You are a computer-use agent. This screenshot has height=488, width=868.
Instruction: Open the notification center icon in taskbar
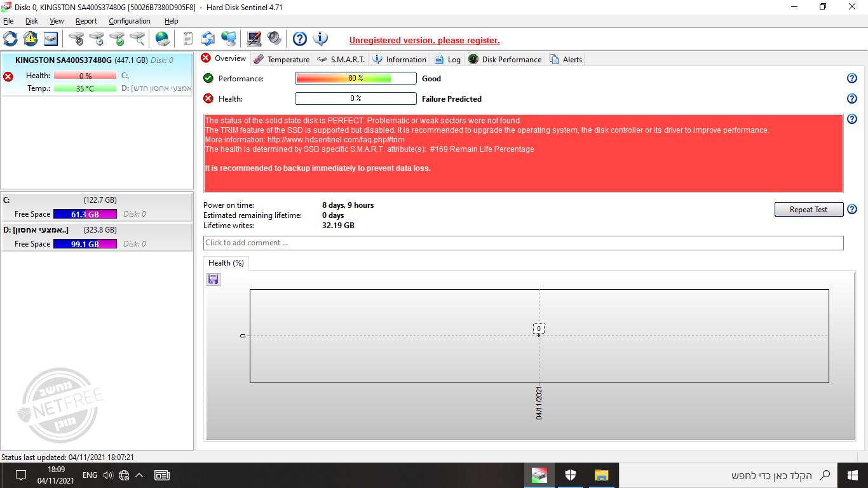click(20, 475)
